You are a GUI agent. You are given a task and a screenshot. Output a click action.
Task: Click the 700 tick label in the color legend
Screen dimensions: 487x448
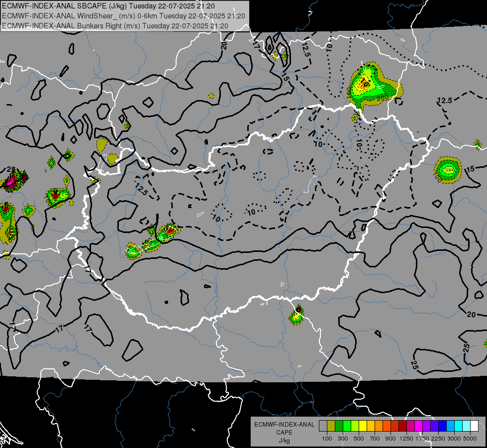tap(375, 439)
